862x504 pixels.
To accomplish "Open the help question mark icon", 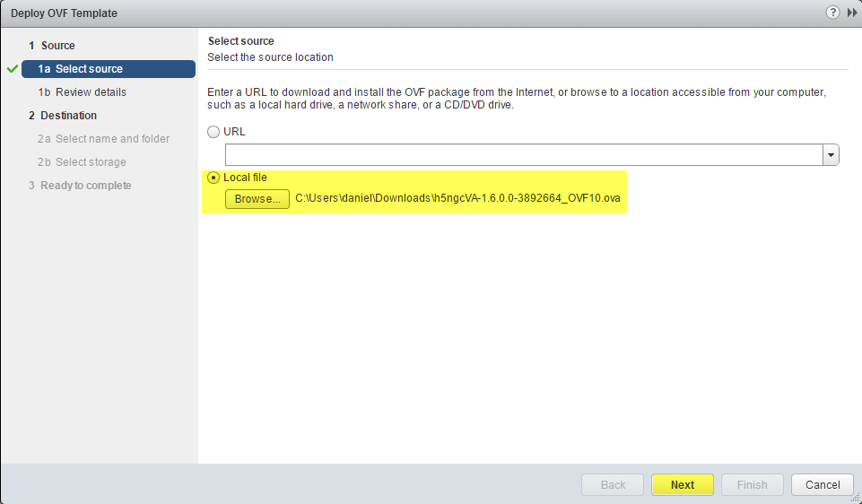I will tap(832, 12).
